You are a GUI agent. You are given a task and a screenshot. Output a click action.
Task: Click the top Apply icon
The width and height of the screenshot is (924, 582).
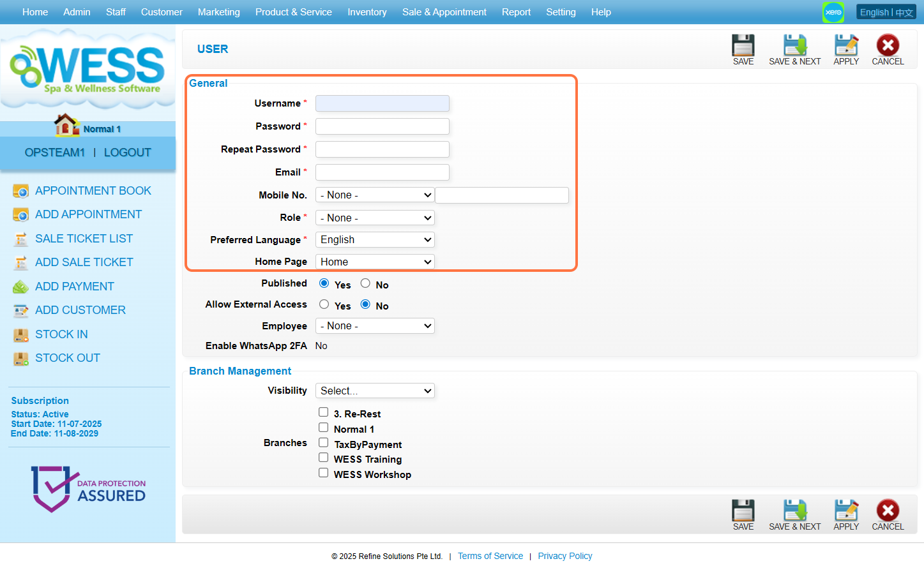pyautogui.click(x=846, y=45)
